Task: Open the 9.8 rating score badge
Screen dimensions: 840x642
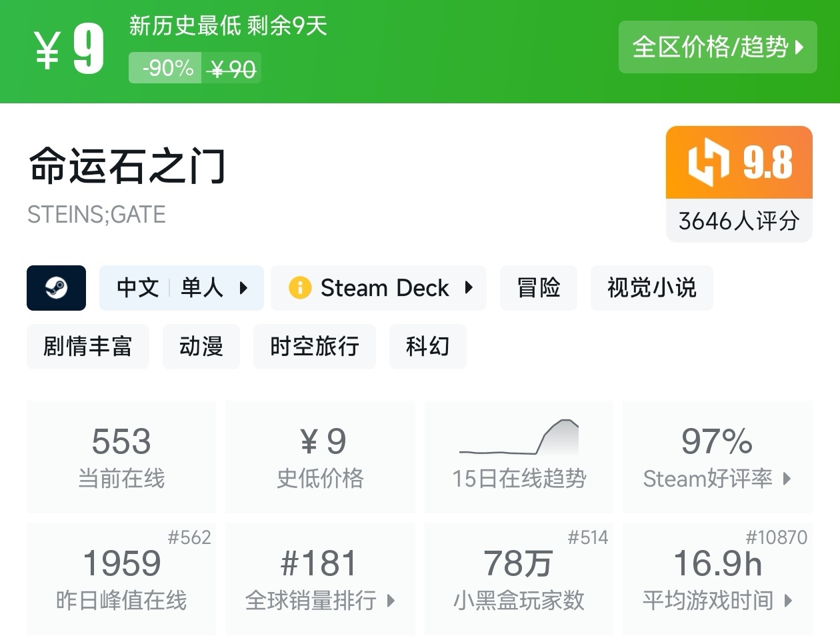Action: coord(739,163)
